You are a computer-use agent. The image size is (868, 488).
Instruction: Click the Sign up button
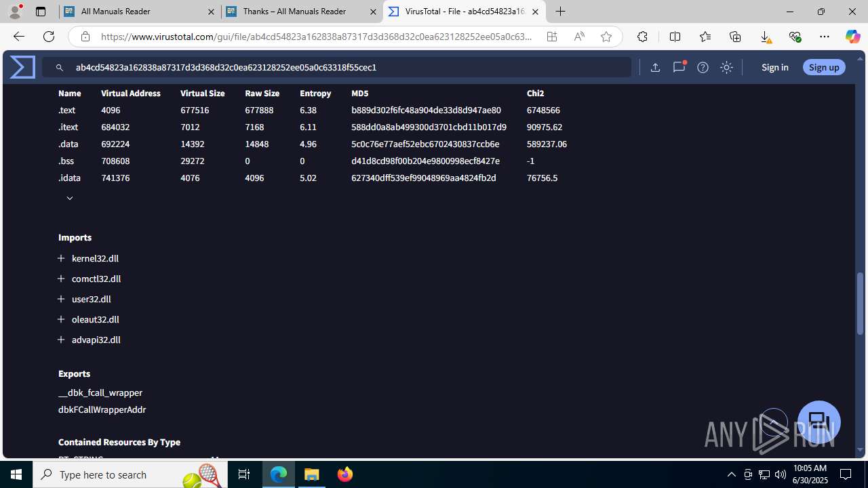tap(824, 67)
